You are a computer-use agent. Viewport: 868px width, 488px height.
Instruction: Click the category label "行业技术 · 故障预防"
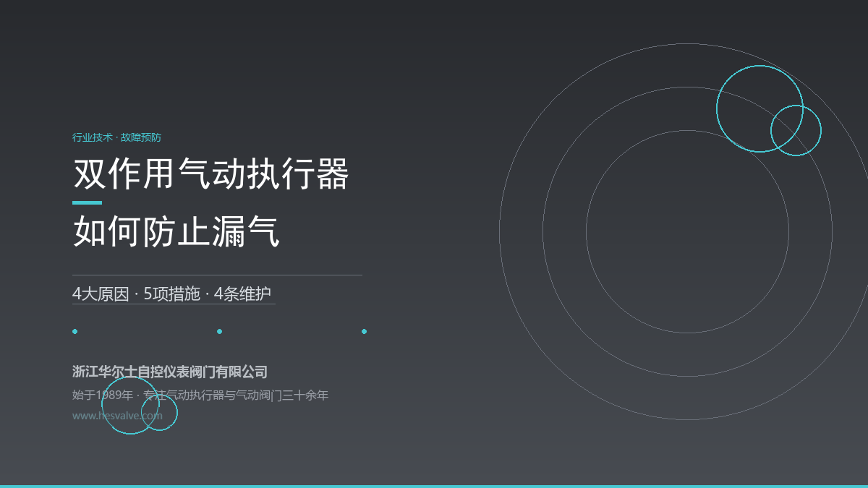coord(116,137)
